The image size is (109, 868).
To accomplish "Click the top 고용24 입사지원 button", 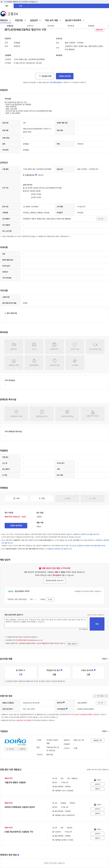I will 65,76.
